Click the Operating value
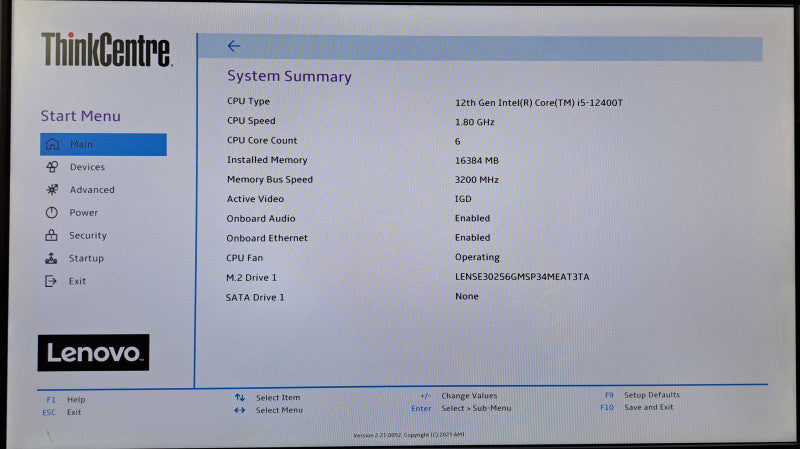The height and width of the screenshot is (449, 800). 477,257
